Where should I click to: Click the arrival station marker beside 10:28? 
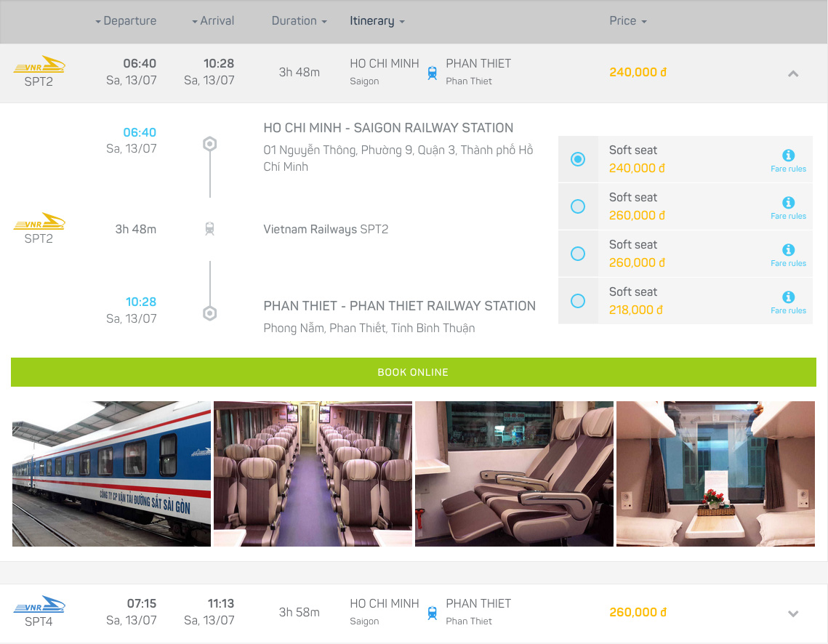tap(210, 313)
